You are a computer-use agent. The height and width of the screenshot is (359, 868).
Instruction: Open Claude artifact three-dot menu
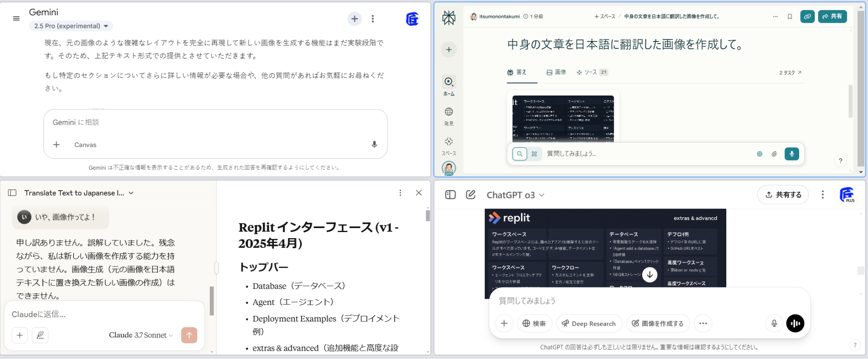[400, 193]
